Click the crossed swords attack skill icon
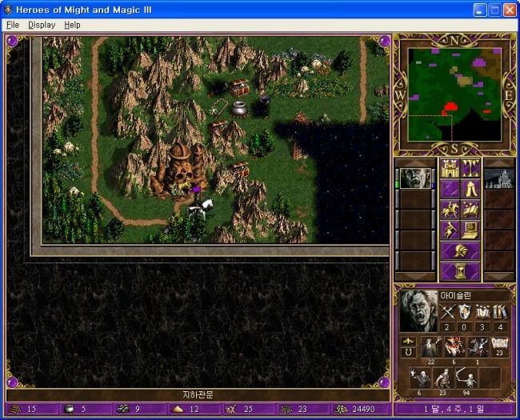Viewport: 520px width, 420px height. tap(446, 312)
